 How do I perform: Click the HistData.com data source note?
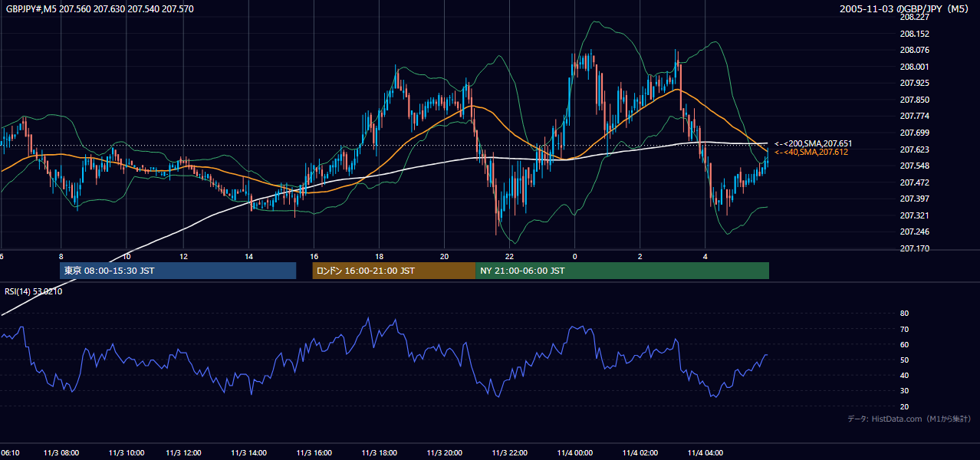click(909, 419)
